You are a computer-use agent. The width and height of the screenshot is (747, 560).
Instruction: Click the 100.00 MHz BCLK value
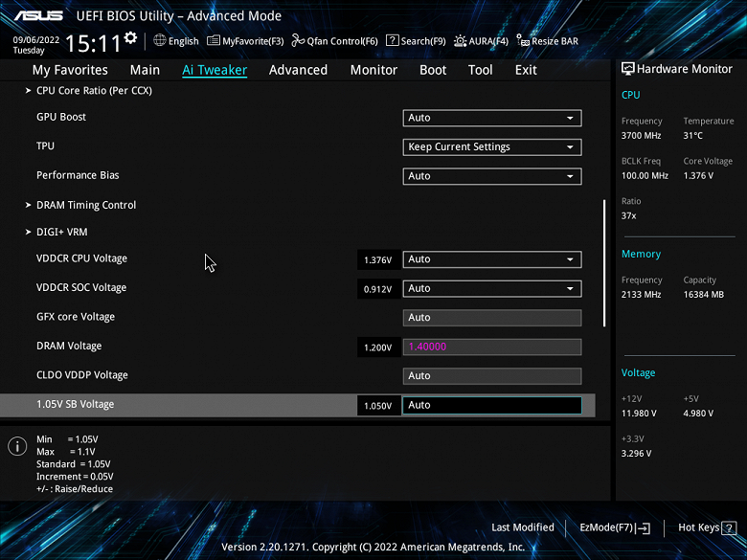pos(645,176)
